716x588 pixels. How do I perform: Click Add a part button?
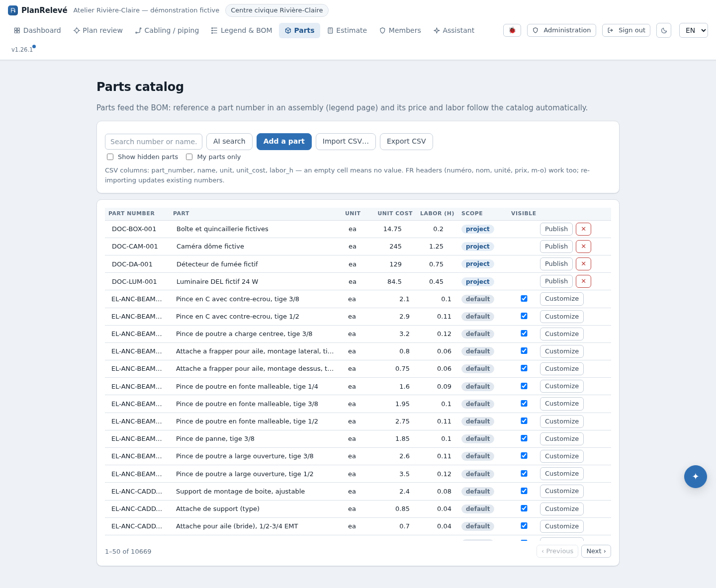pos(284,142)
